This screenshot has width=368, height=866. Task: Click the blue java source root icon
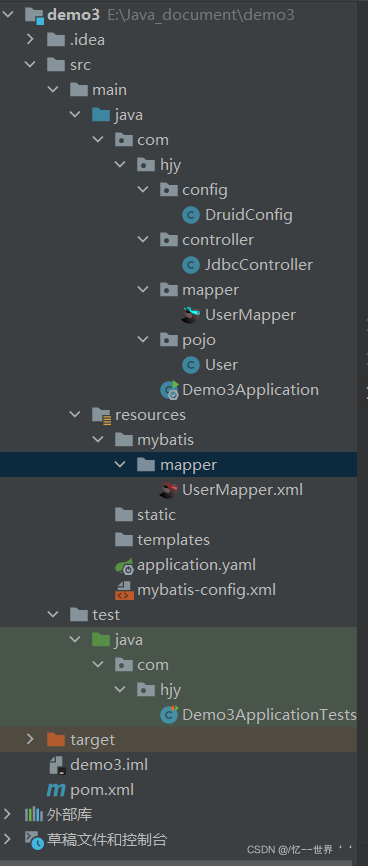tap(101, 115)
